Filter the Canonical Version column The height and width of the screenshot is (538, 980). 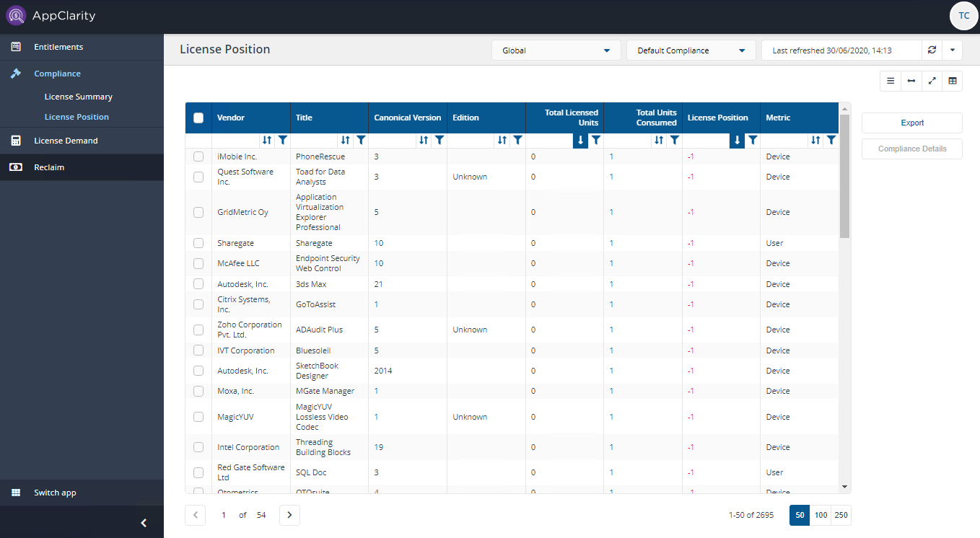click(439, 141)
